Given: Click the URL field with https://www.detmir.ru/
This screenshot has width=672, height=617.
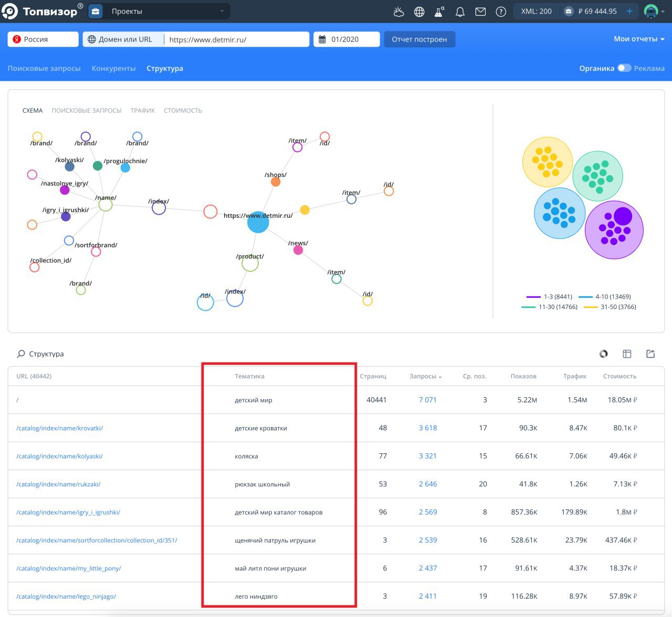Looking at the screenshot, I should click(237, 39).
